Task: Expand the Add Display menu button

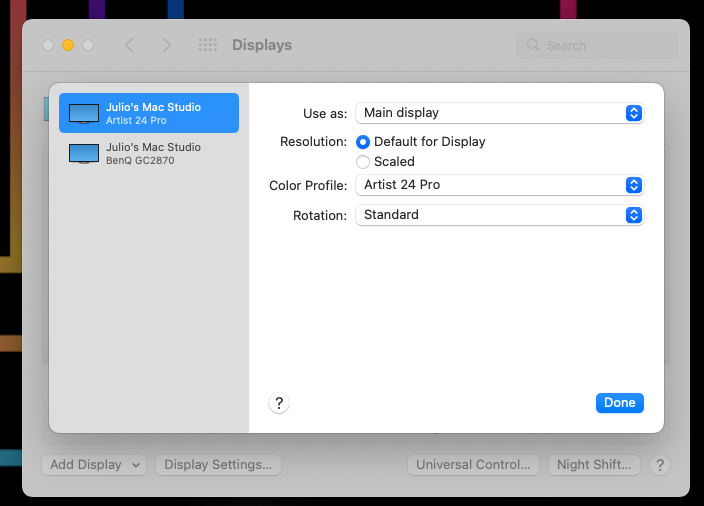Action: click(94, 465)
